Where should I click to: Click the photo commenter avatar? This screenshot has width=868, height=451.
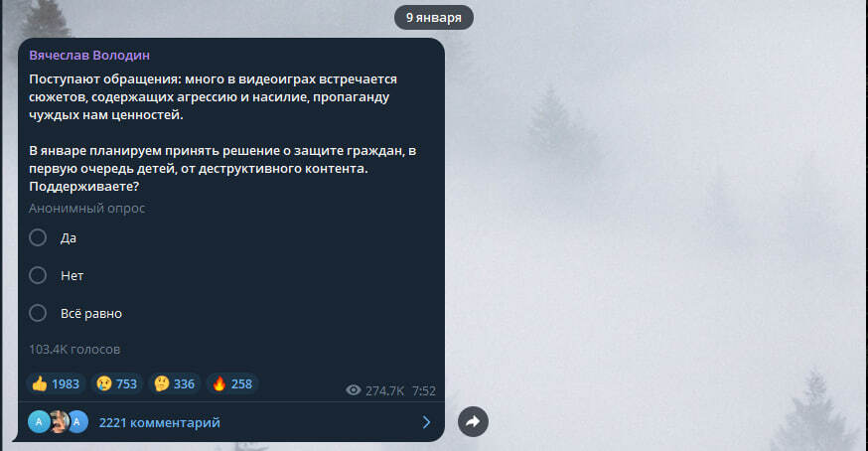tap(59, 422)
